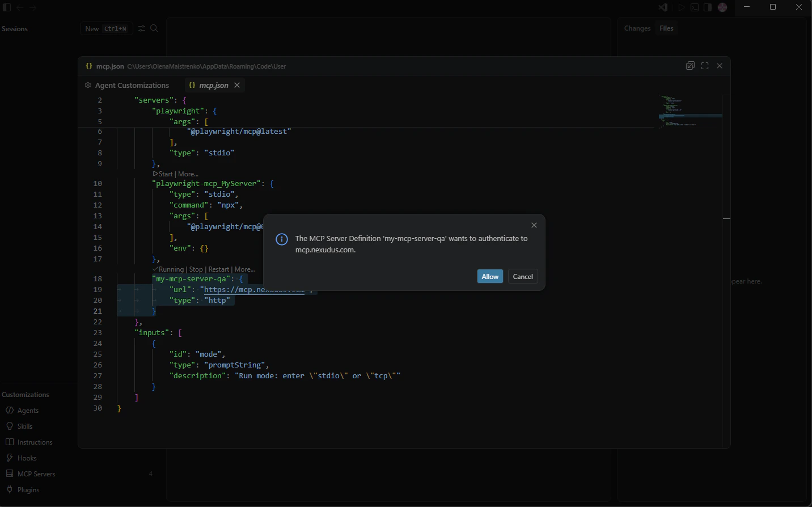
Task: Toggle the secondary sidebar layout icon
Action: point(708,7)
